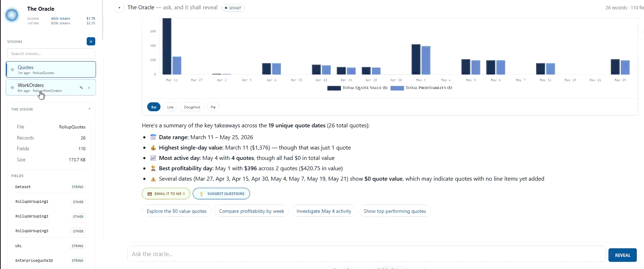Click the File value RollupQuotes
644x269 pixels.
[72, 127]
